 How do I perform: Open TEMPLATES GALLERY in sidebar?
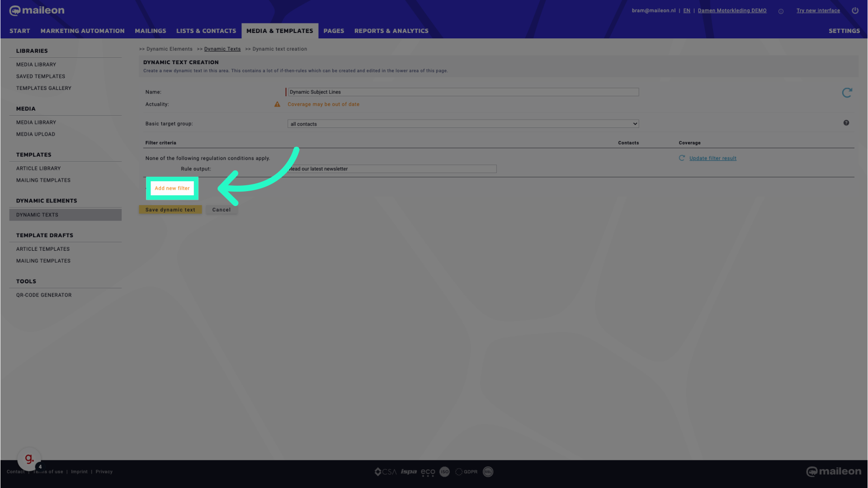(44, 88)
